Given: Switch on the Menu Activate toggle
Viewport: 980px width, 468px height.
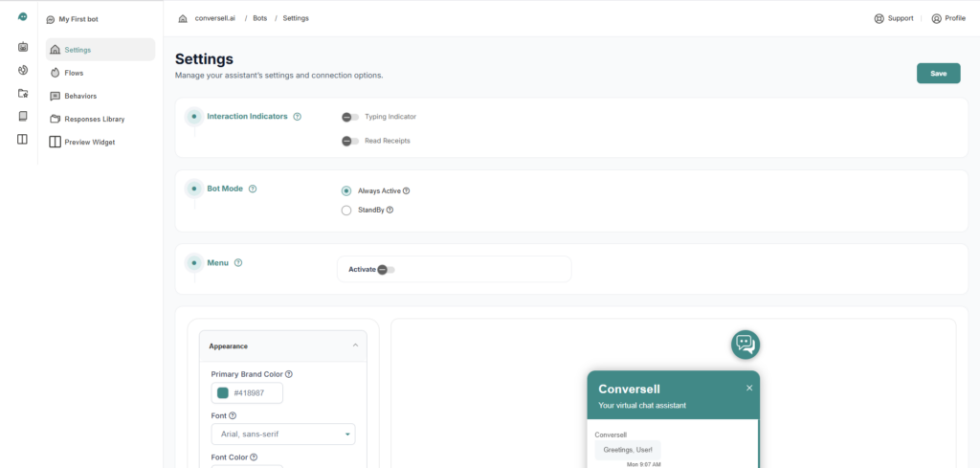Looking at the screenshot, I should tap(386, 270).
